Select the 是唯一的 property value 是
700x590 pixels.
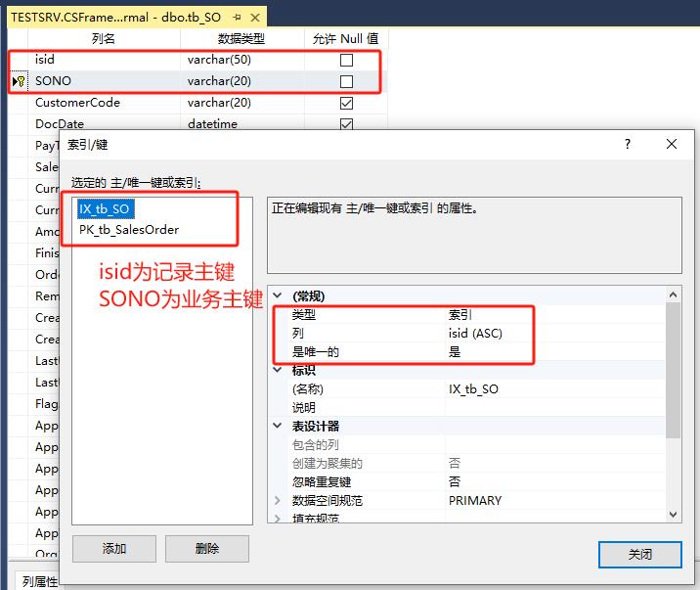point(455,352)
